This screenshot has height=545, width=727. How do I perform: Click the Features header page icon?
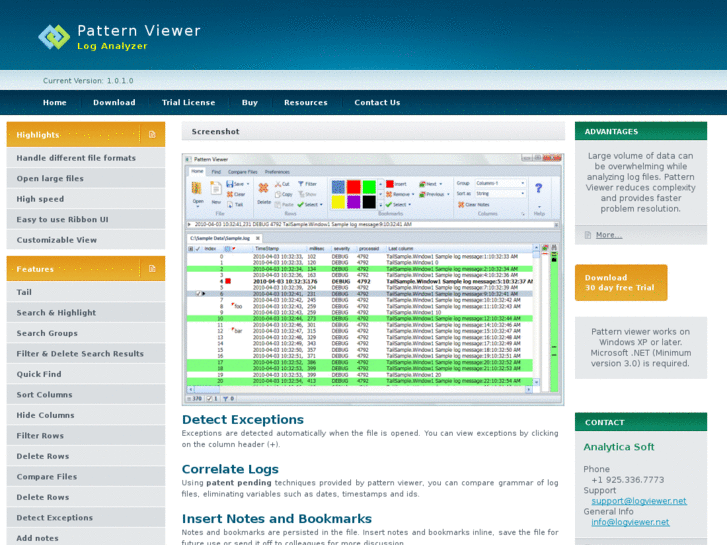click(152, 269)
